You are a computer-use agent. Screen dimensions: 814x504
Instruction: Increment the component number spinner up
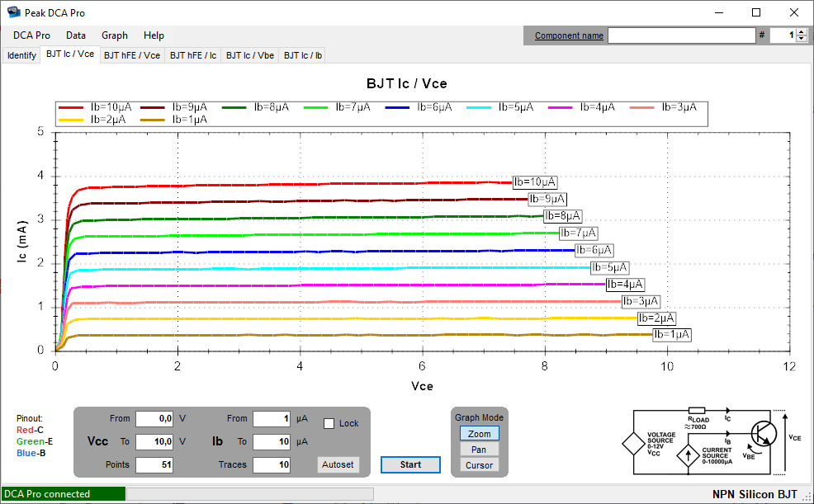(802, 32)
